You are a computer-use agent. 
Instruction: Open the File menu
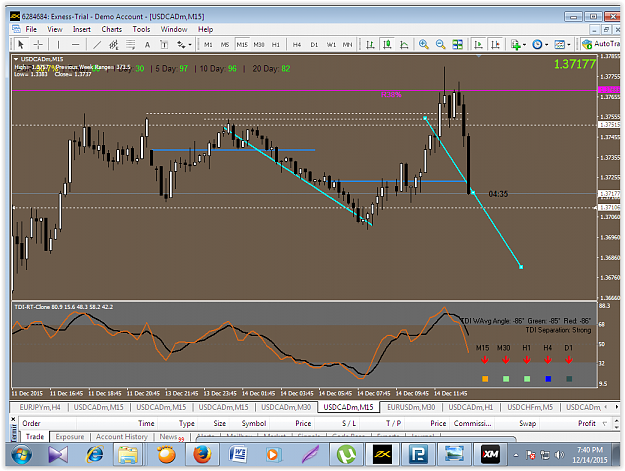point(31,29)
